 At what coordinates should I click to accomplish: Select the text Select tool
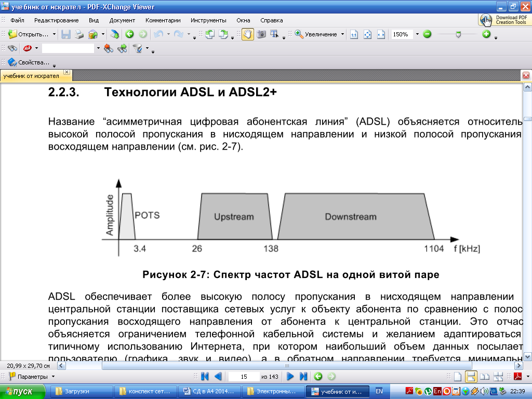coord(274,34)
